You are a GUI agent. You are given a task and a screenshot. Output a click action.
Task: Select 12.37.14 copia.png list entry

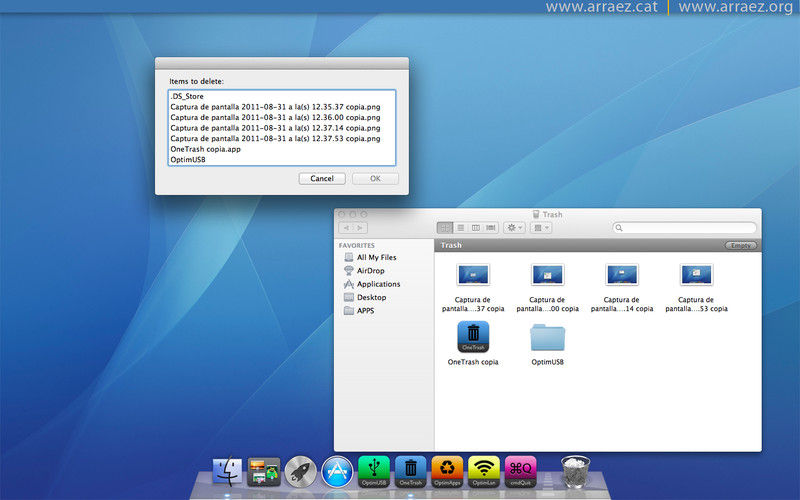coord(282,128)
